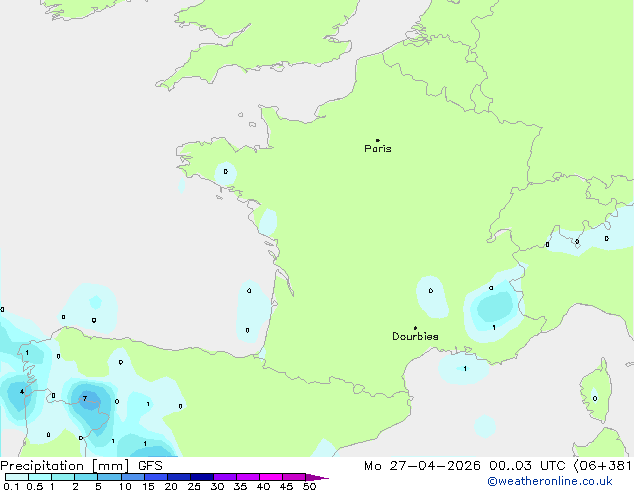
Task: Click the 4 mm precipitation value on map
Action: [x=22, y=392]
